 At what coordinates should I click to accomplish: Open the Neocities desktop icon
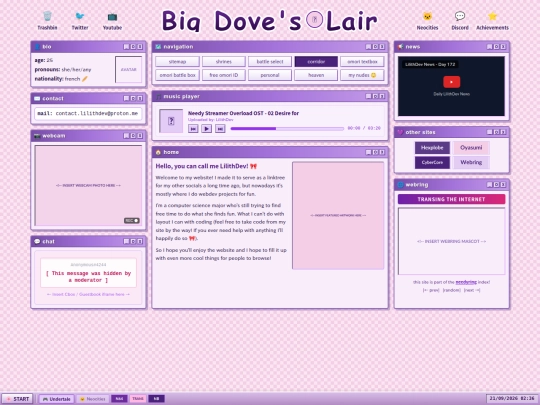[427, 21]
